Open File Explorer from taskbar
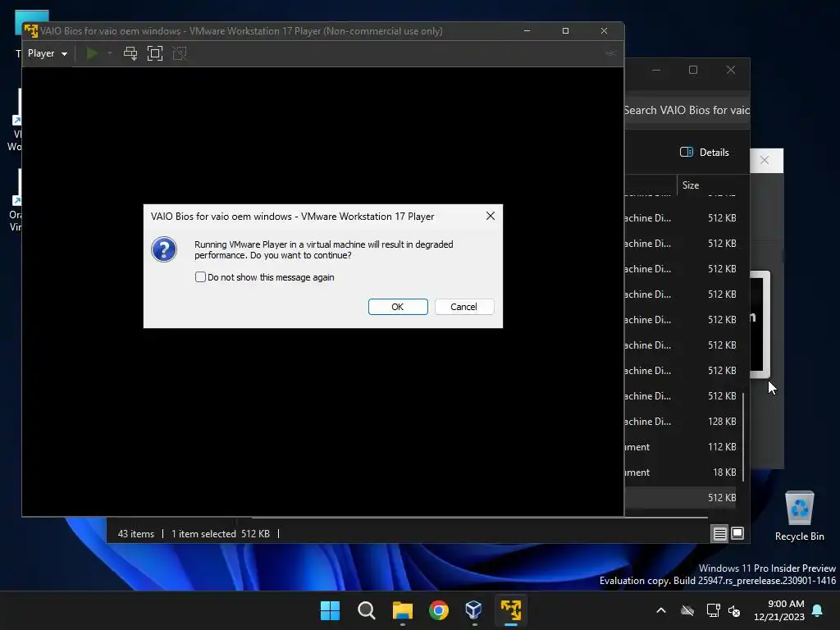Screen dimensions: 840x630 (x=402, y=610)
